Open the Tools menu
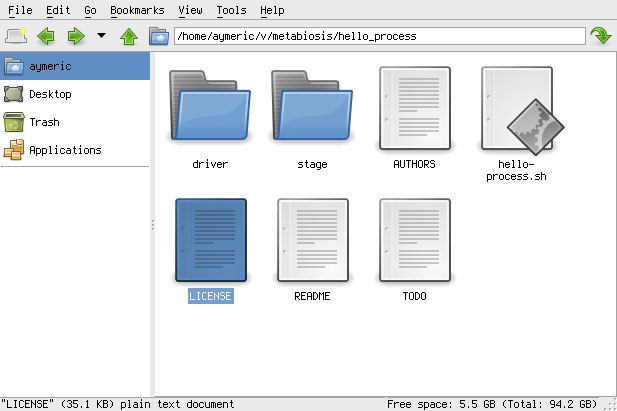This screenshot has height=411, width=617. point(231,10)
